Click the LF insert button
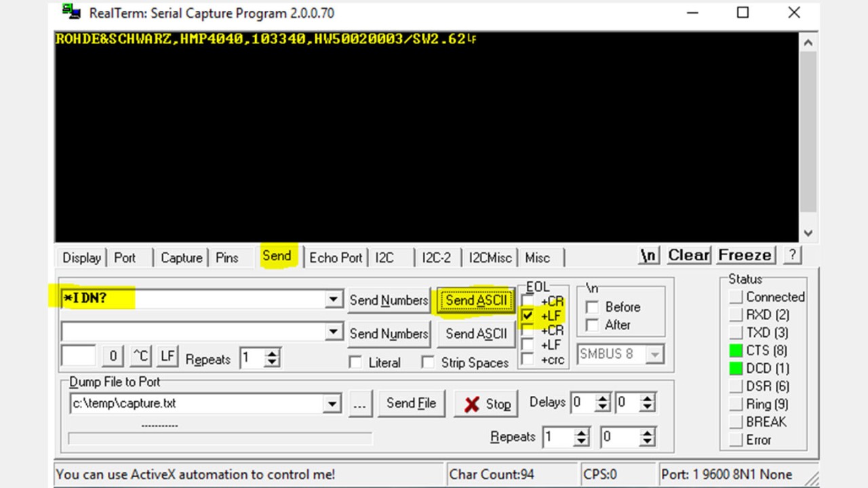This screenshot has width=868, height=488. click(x=167, y=356)
